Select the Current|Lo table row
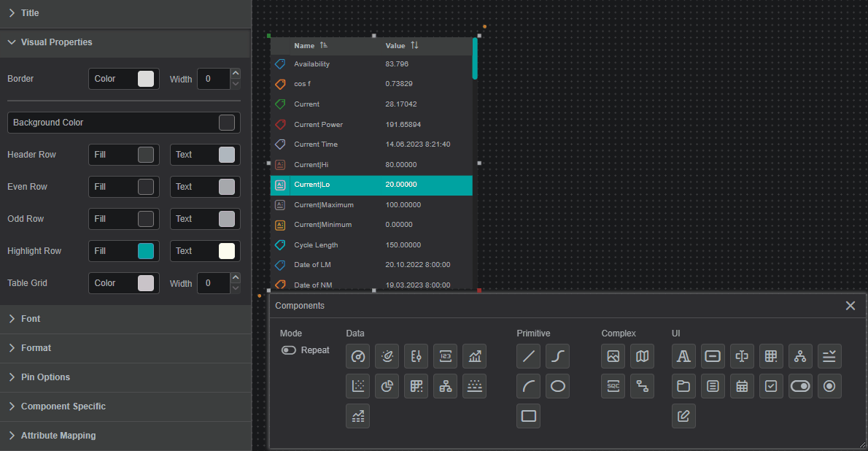 [371, 185]
